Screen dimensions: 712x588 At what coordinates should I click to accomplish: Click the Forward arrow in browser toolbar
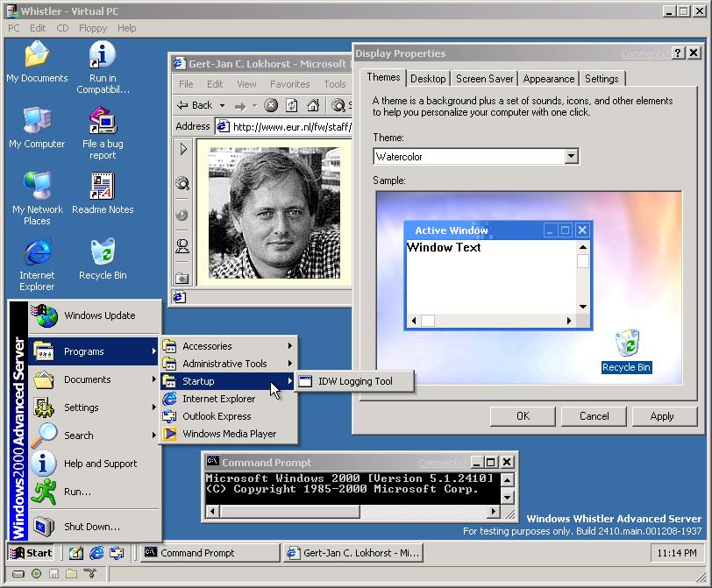point(239,106)
